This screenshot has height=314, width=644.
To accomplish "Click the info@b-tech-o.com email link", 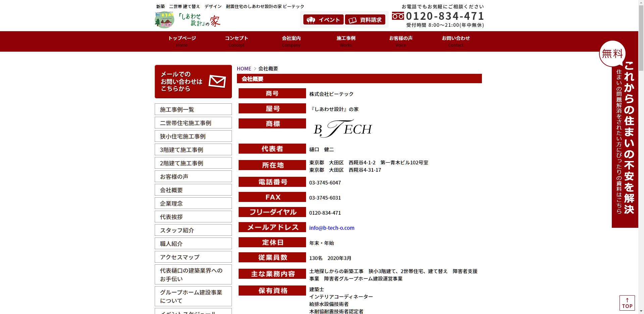I will tap(332, 228).
